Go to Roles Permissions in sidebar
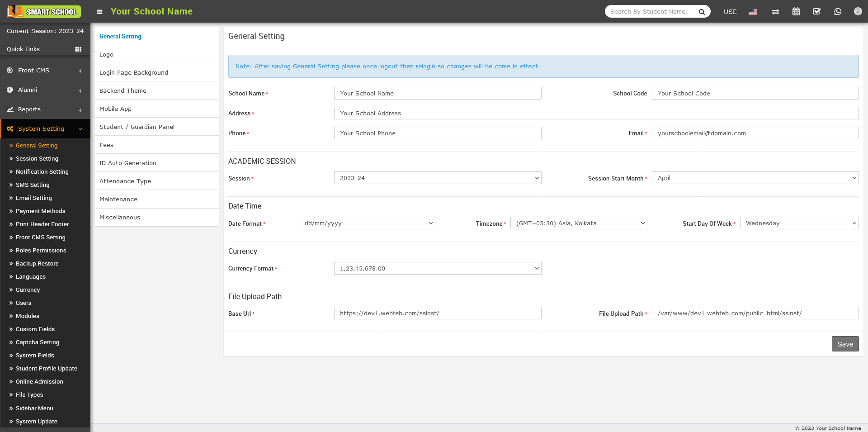The height and width of the screenshot is (432, 868). click(41, 251)
